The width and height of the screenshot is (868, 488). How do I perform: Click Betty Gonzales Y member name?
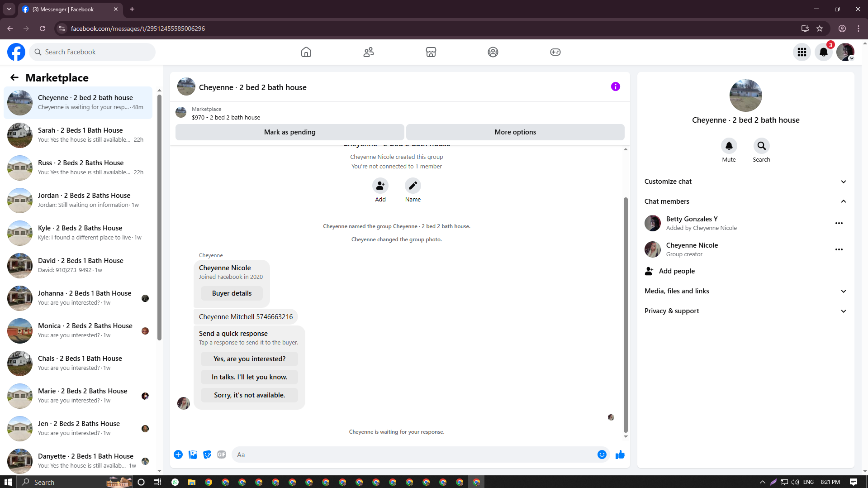tap(692, 219)
